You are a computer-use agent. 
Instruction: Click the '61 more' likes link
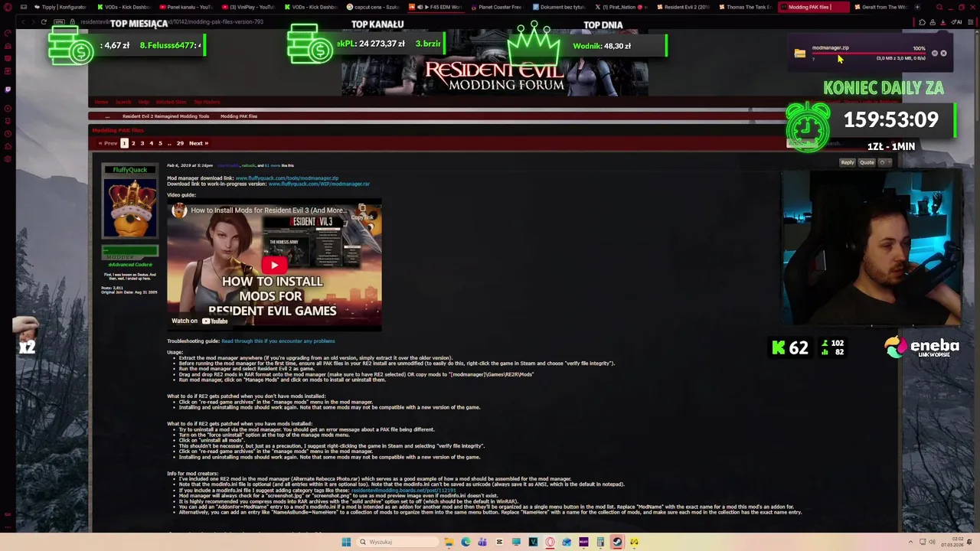point(272,165)
